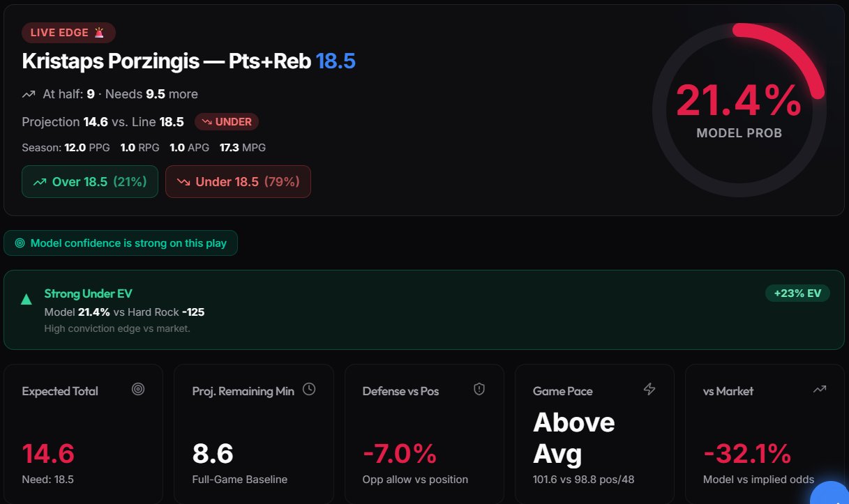Click the red UNDER projection badge
The width and height of the screenshot is (849, 504).
coord(227,122)
